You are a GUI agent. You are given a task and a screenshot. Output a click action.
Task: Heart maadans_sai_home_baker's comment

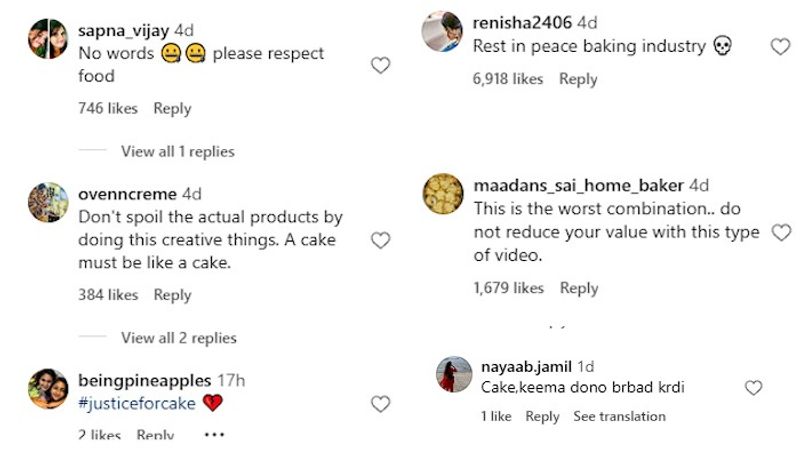point(781,232)
